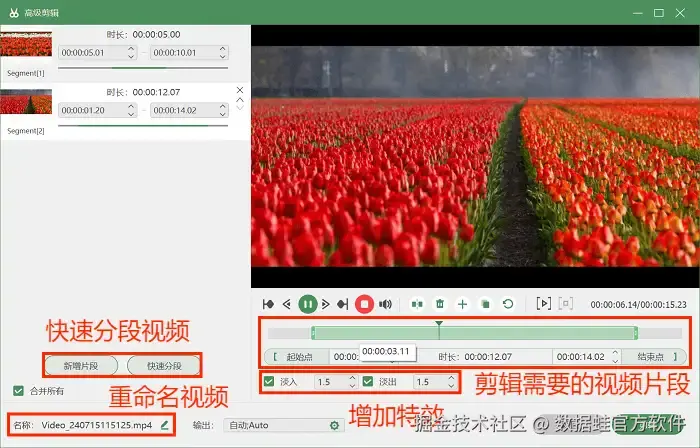Click the 新增片段 add segment button

coord(81,366)
